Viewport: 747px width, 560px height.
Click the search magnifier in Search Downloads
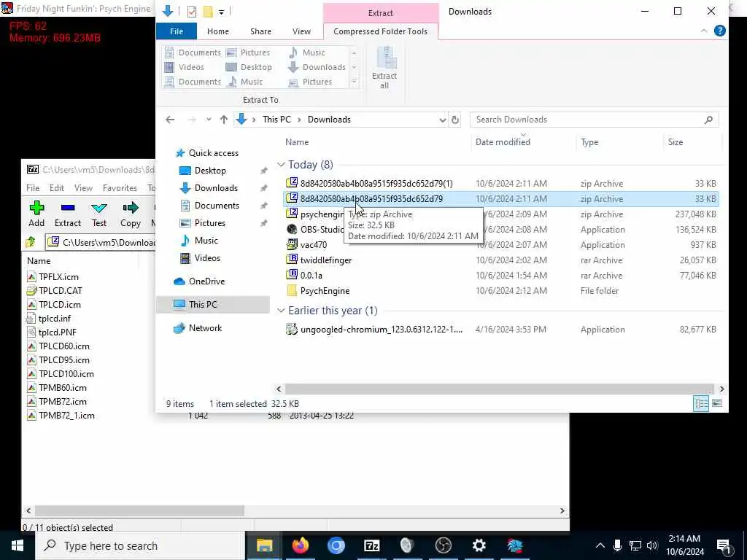click(x=708, y=120)
